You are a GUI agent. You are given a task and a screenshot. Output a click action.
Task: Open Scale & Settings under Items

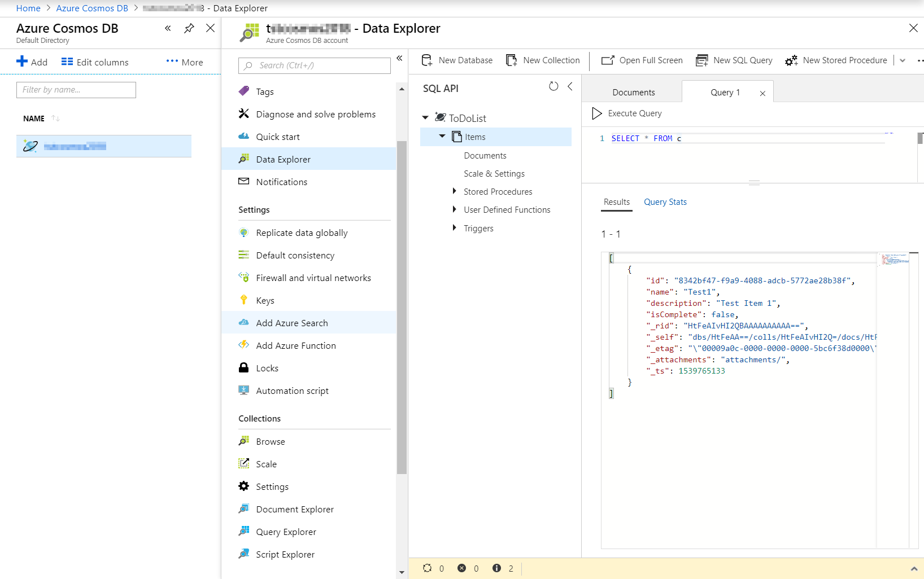[494, 174]
